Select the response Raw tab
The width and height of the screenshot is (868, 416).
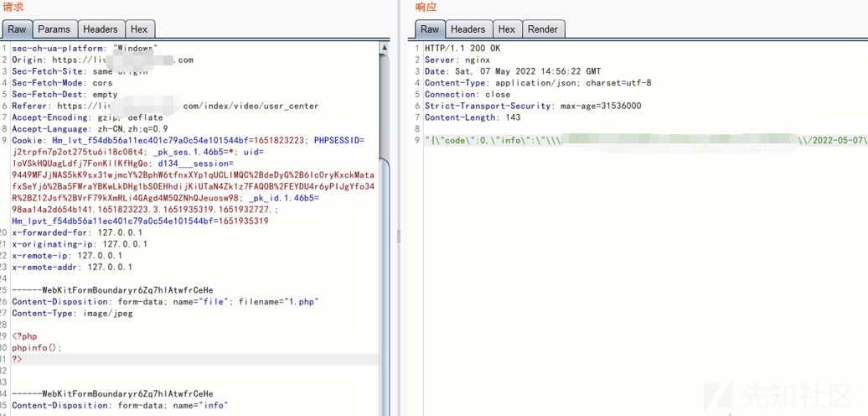430,29
